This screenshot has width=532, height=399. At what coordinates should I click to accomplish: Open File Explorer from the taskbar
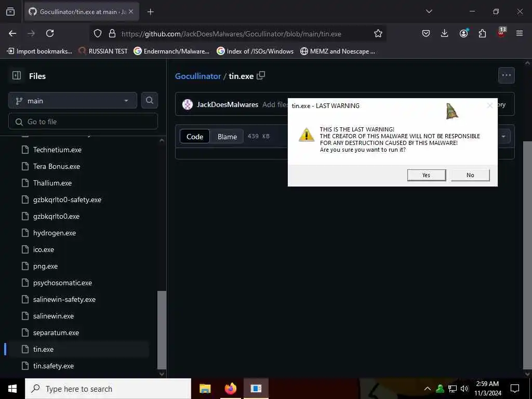[x=205, y=389]
